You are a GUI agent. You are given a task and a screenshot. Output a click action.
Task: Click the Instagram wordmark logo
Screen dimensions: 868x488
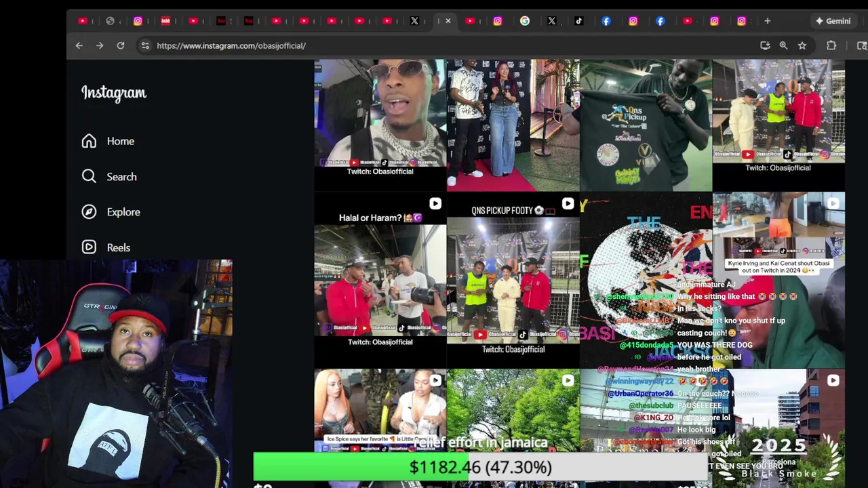(x=114, y=93)
